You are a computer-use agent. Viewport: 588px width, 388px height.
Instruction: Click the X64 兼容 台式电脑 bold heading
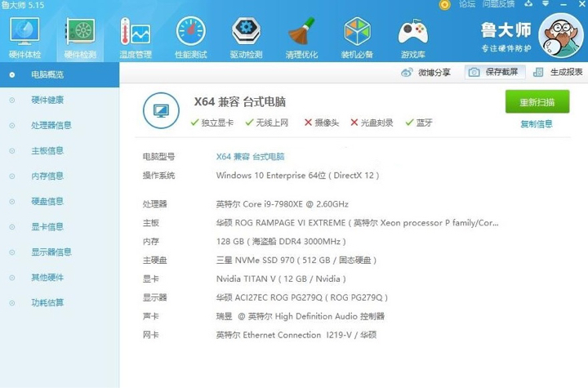pos(240,101)
